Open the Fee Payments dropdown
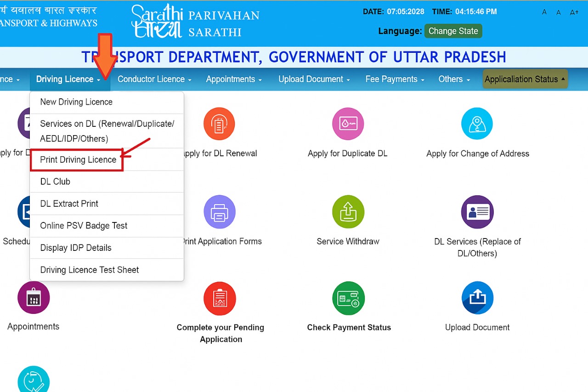 [x=392, y=79]
